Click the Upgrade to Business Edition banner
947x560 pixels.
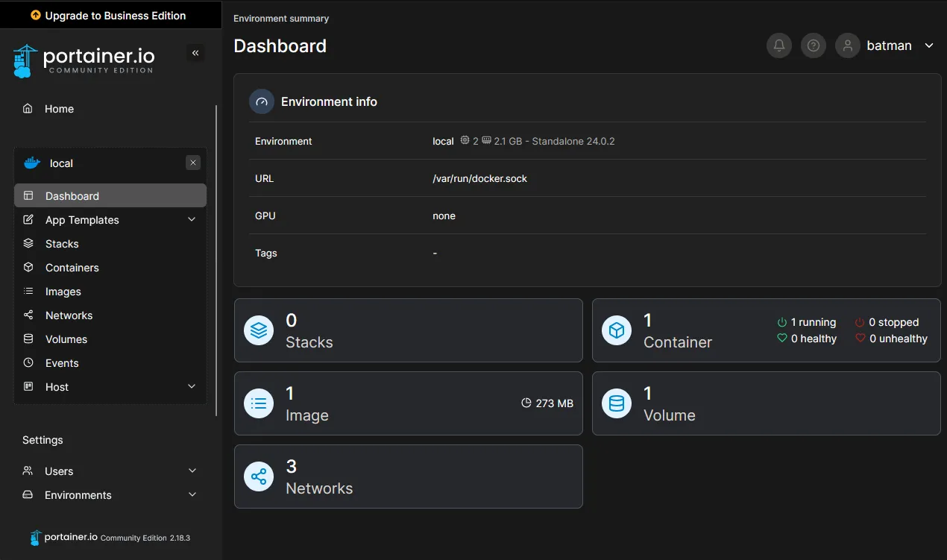110,14
